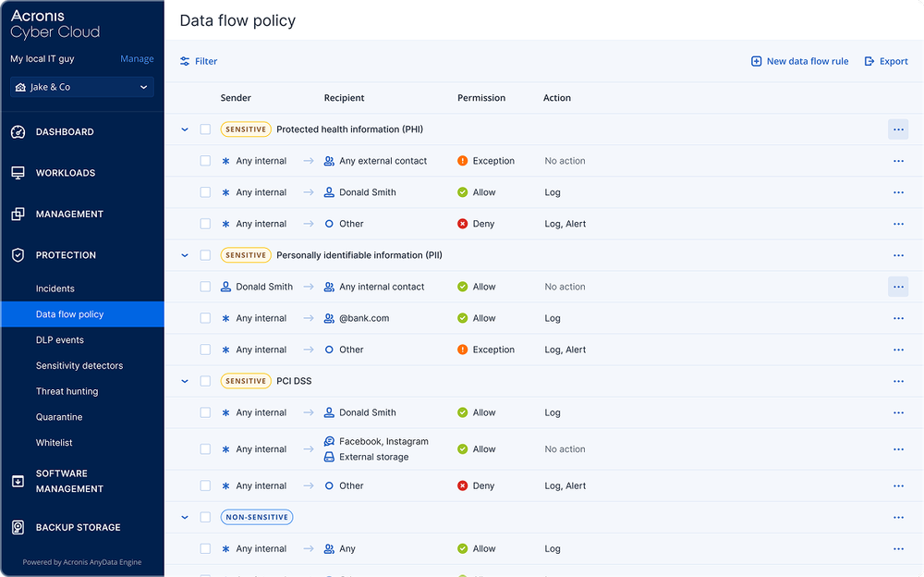
Task: Click the Backup Storage icon
Action: pos(18,527)
